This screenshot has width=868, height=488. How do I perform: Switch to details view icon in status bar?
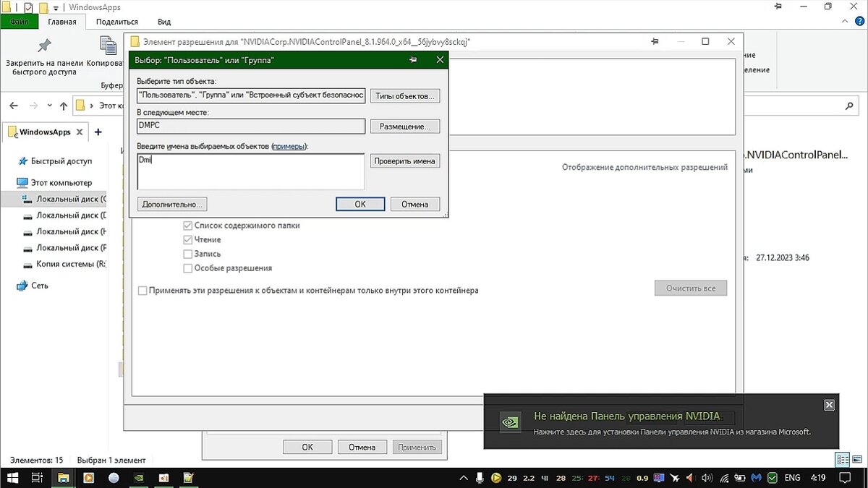(842, 460)
